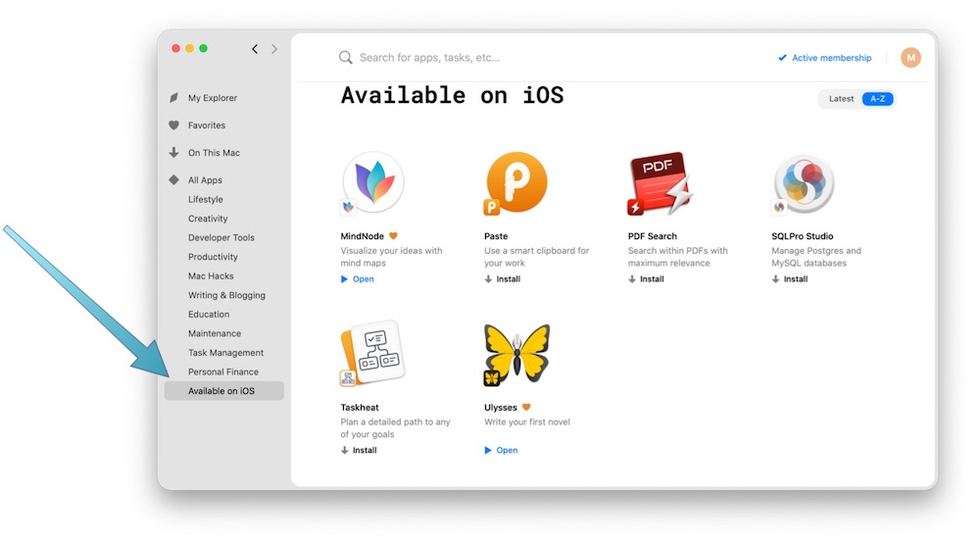Install the Taskheat app
The image size is (980, 544).
359,450
